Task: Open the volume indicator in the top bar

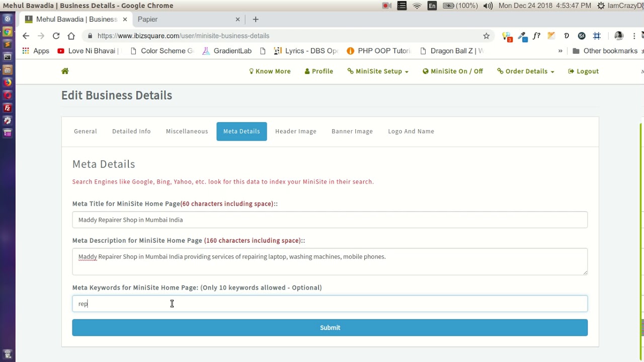Action: click(x=488, y=6)
